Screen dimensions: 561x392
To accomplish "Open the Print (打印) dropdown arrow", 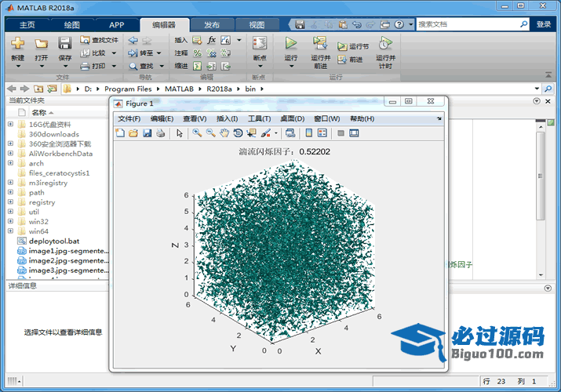I will pyautogui.click(x=114, y=66).
